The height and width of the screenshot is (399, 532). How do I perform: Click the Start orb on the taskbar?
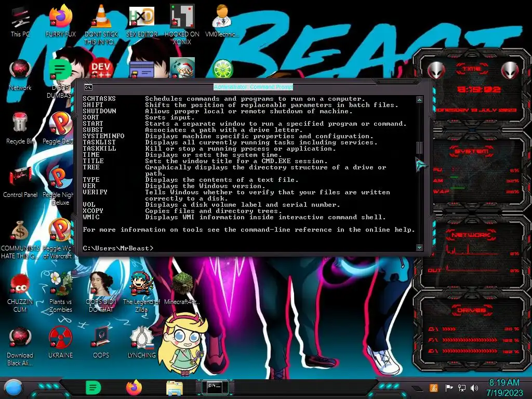click(x=14, y=388)
